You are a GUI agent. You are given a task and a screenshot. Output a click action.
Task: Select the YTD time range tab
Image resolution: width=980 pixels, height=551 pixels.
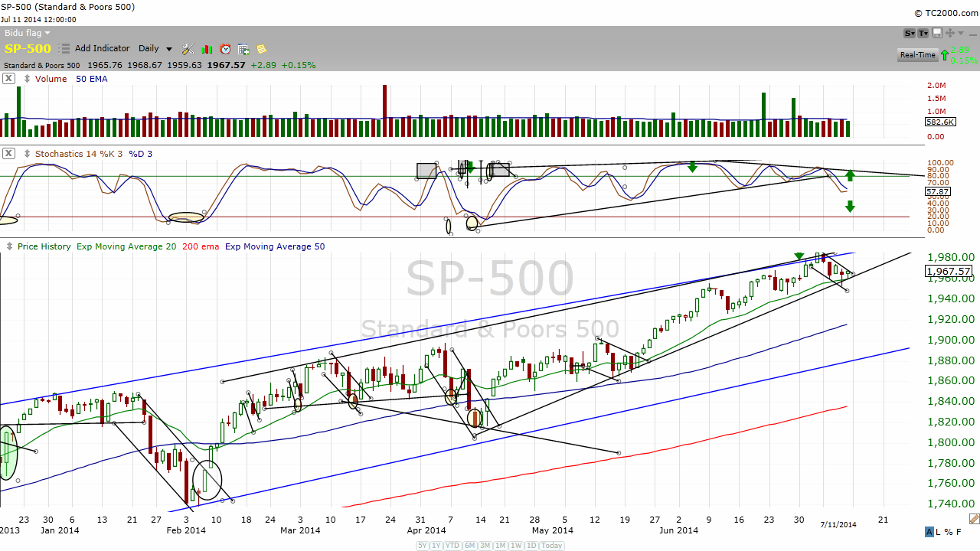451,546
